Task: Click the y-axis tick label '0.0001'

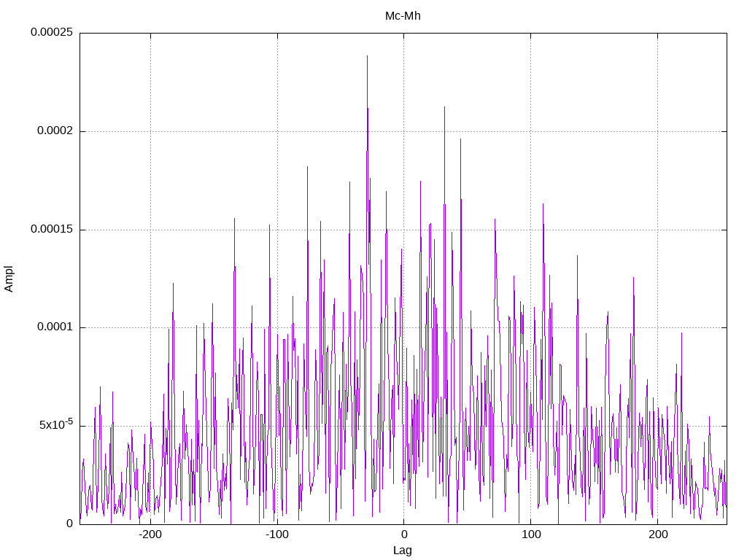Action: click(x=55, y=327)
